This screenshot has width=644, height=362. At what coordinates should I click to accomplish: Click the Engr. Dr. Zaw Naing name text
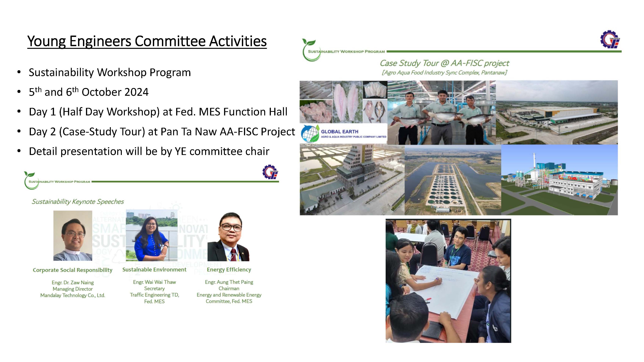coord(73,283)
